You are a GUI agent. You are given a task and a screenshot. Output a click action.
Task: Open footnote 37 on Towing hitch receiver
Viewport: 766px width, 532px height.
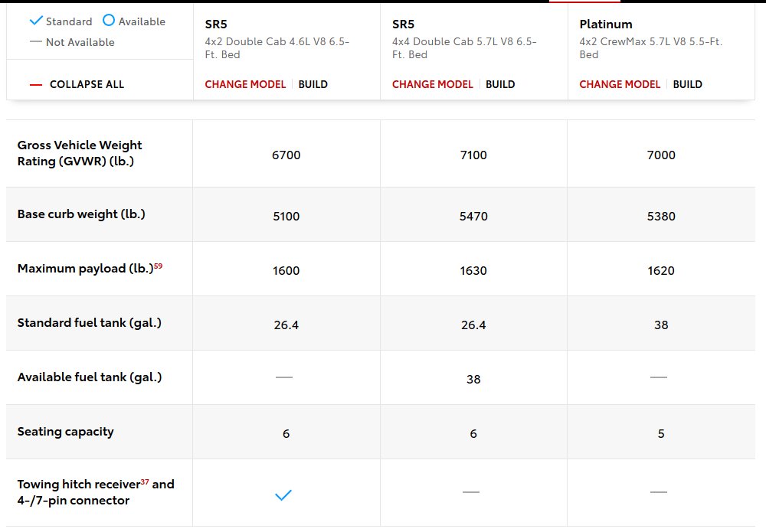point(145,481)
